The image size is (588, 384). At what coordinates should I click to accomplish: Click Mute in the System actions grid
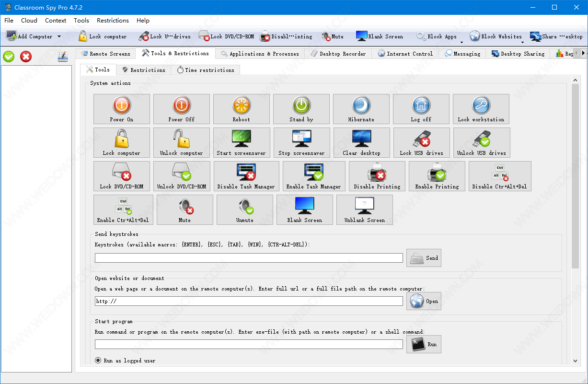185,209
